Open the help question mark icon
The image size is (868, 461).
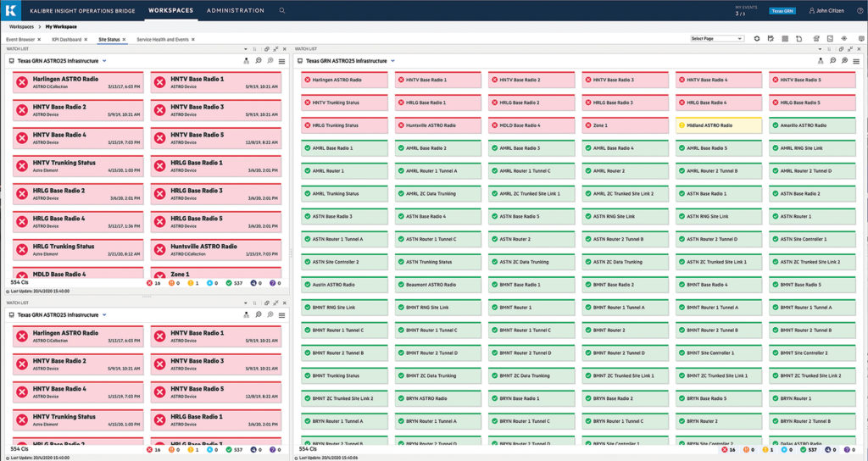click(857, 11)
